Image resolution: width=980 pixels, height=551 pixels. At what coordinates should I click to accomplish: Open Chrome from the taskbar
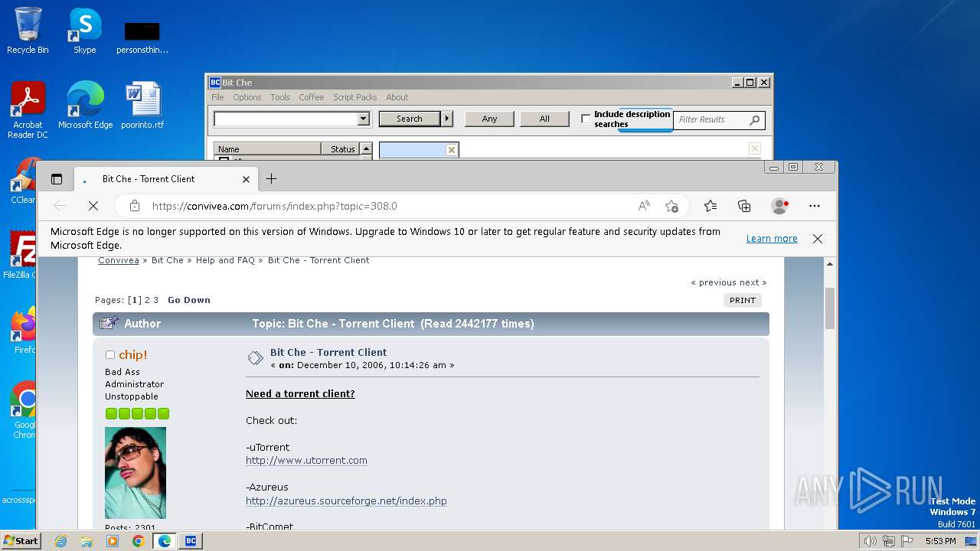pyautogui.click(x=139, y=541)
